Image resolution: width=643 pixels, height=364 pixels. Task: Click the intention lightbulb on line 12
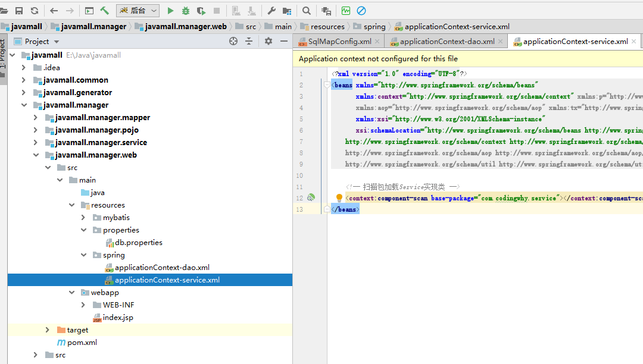point(339,198)
